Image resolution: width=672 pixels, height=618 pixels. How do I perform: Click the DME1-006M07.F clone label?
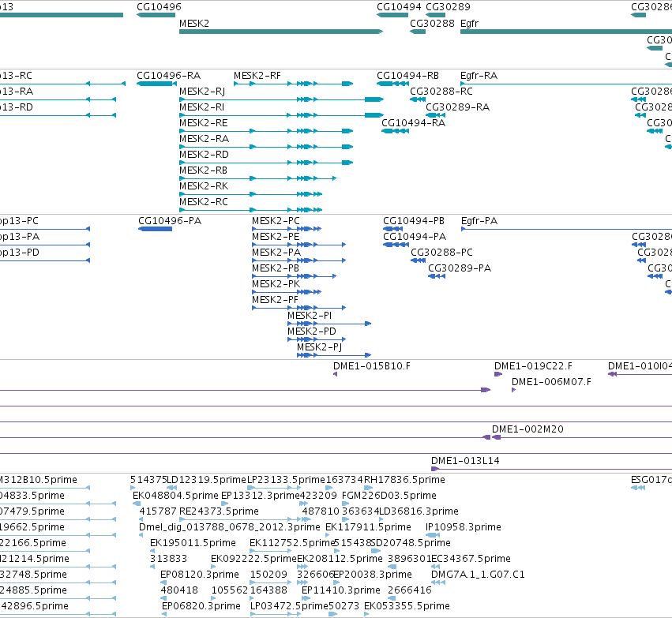coord(551,383)
